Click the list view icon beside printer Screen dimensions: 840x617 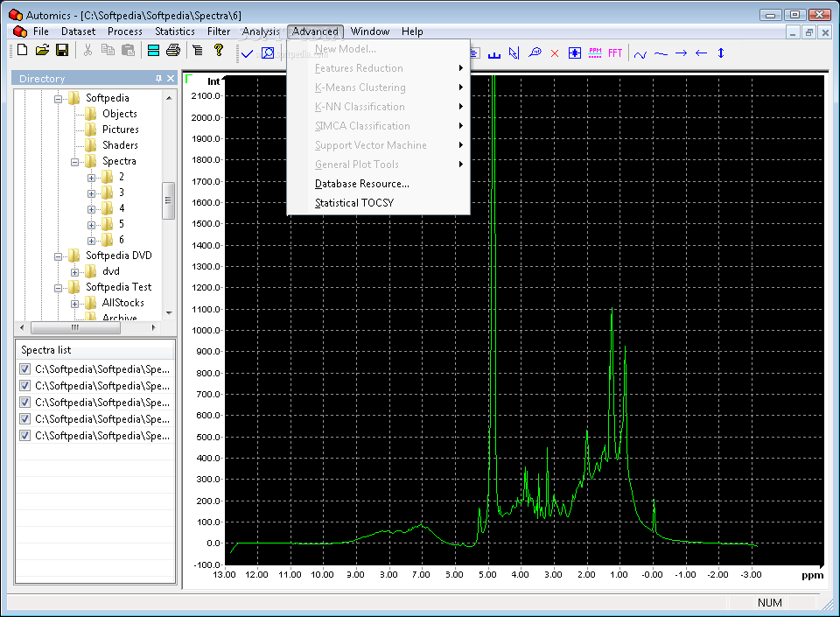pyautogui.click(x=198, y=51)
